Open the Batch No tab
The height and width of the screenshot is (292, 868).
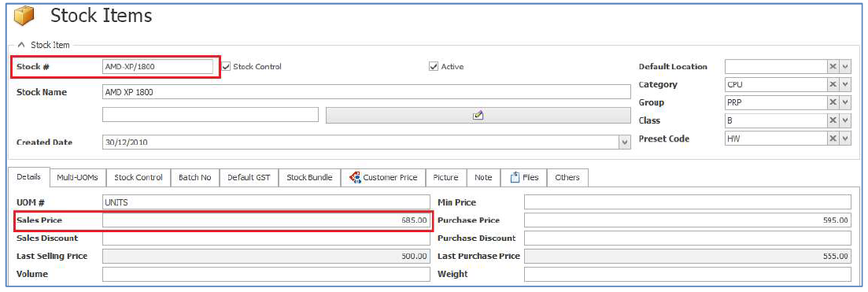[x=195, y=177]
